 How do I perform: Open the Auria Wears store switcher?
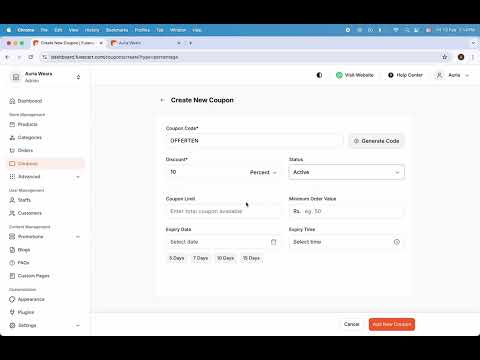[45, 77]
